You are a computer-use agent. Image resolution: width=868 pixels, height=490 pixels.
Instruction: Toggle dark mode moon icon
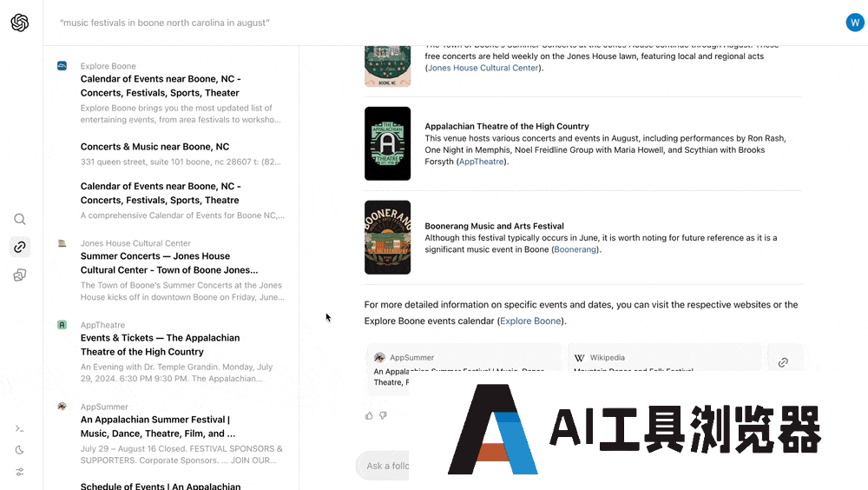click(x=20, y=450)
